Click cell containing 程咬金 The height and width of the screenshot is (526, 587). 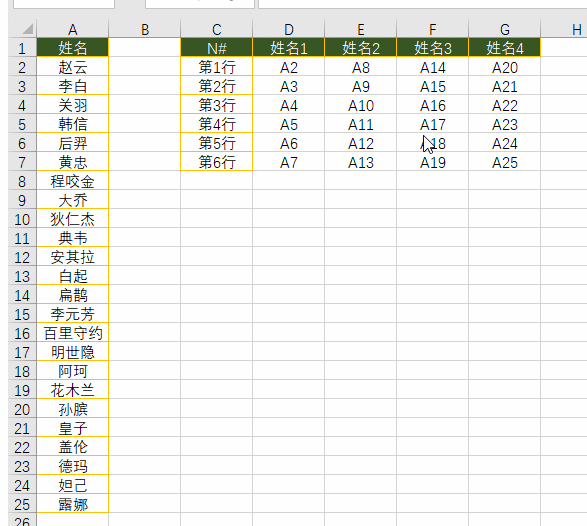[73, 181]
